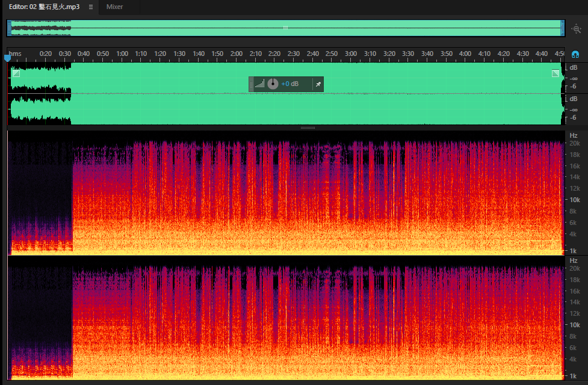
Task: Click the grip handle of the HUD
Action: (251, 84)
